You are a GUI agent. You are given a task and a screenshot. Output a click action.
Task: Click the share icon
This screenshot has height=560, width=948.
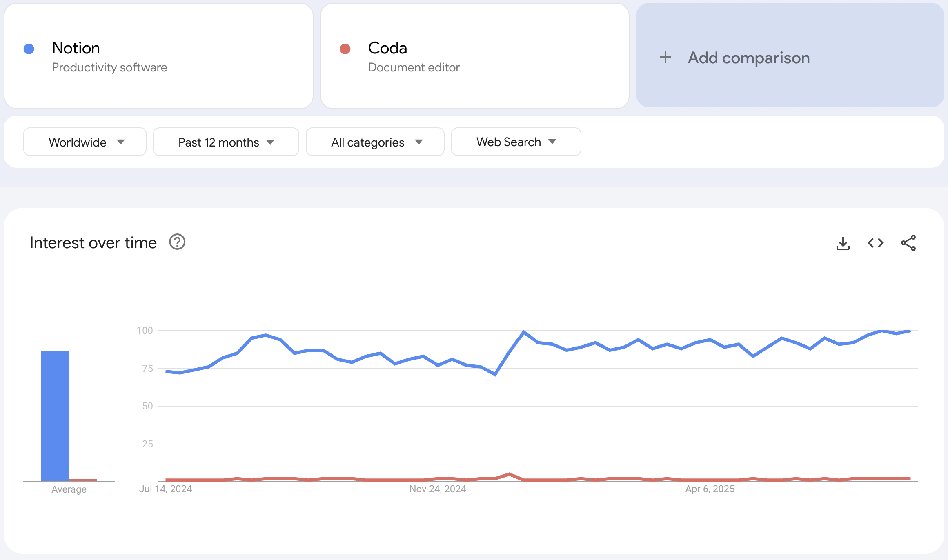(x=908, y=243)
